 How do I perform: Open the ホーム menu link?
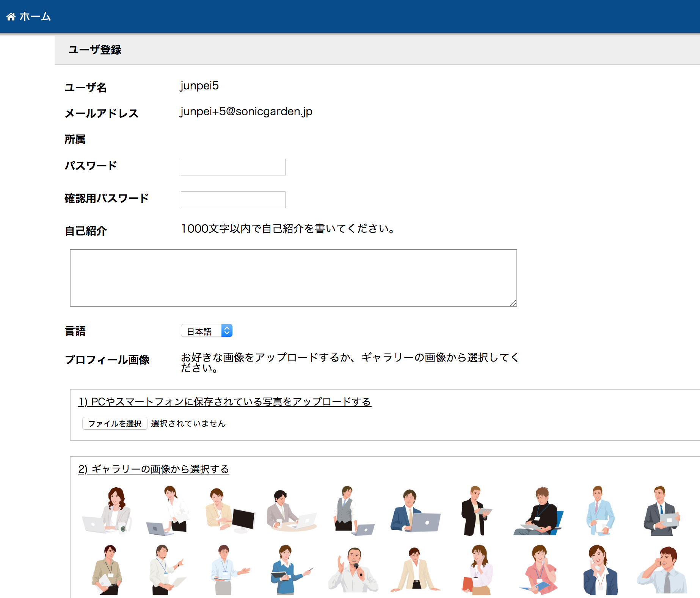click(x=35, y=17)
